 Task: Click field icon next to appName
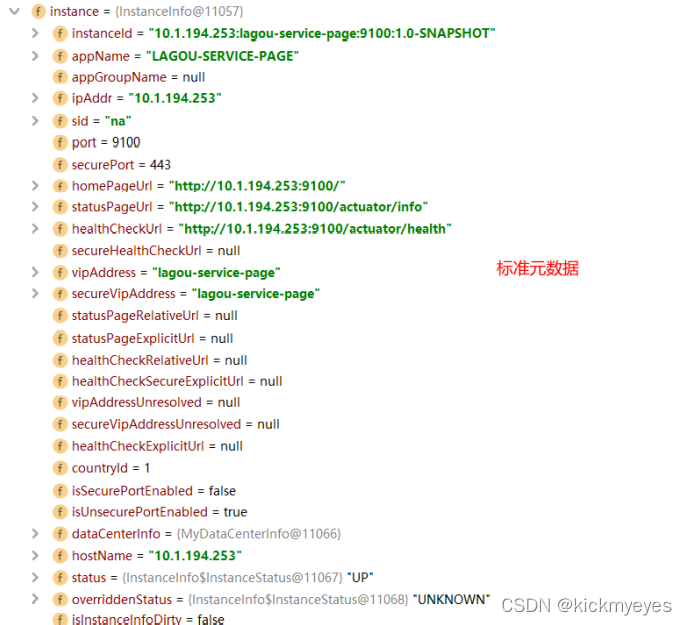60,56
